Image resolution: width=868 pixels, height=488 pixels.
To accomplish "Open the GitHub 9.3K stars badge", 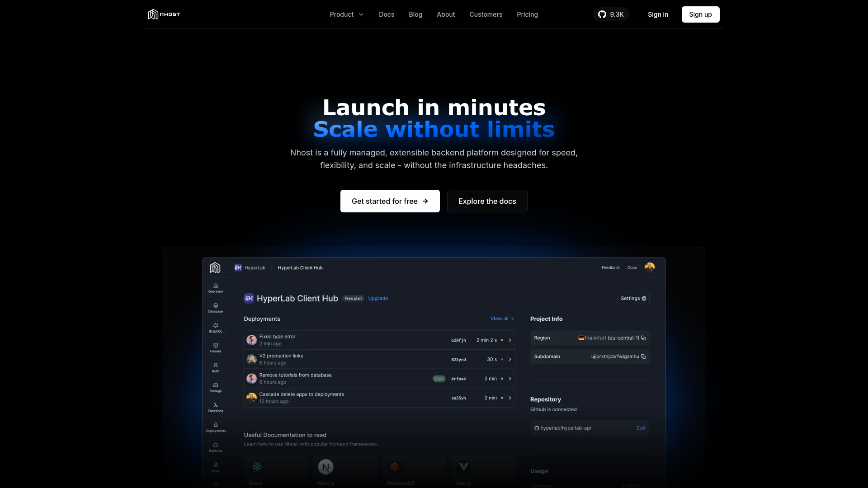I will 611,14.
